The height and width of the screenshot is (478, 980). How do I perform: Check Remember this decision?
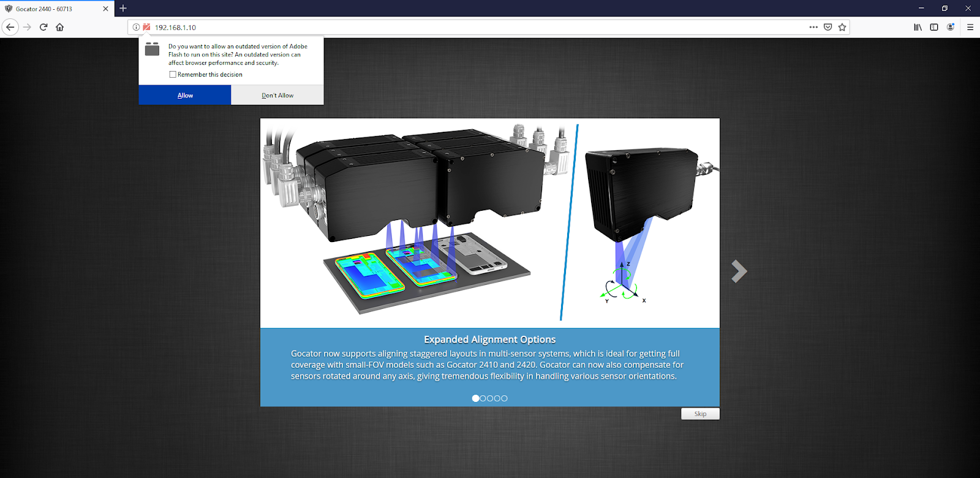pyautogui.click(x=173, y=75)
